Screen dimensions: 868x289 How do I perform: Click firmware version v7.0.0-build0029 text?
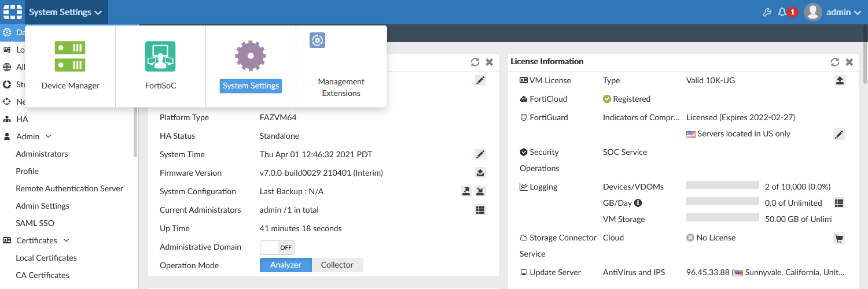(321, 173)
